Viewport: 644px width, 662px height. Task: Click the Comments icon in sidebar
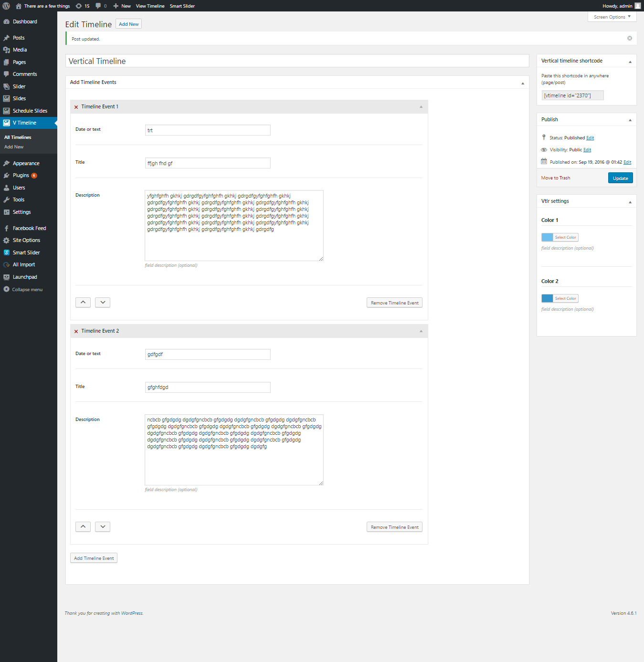click(7, 74)
